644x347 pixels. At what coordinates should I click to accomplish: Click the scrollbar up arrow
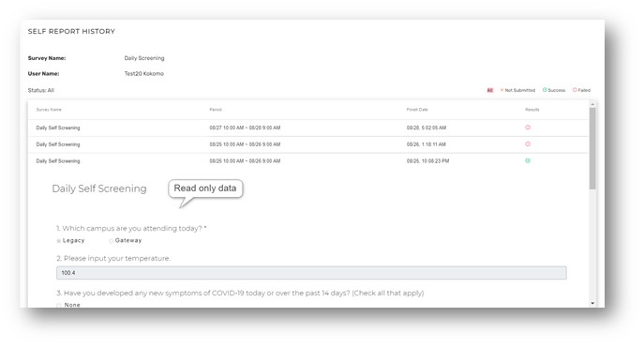pyautogui.click(x=592, y=105)
